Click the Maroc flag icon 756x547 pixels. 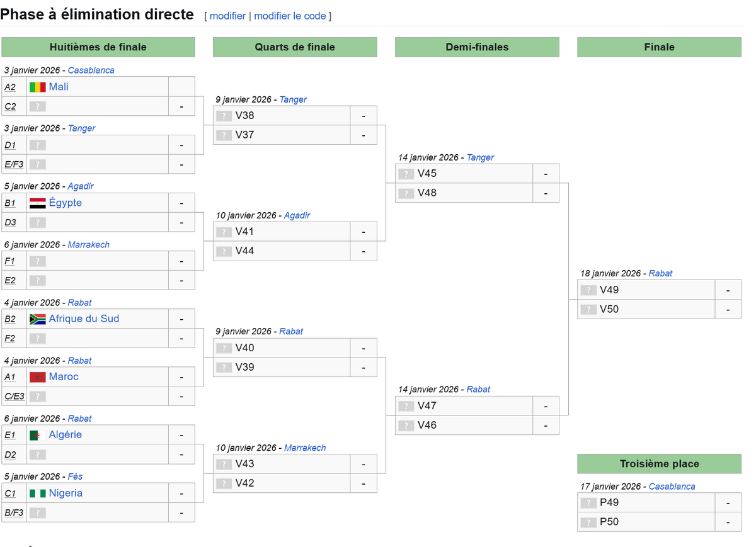(38, 377)
